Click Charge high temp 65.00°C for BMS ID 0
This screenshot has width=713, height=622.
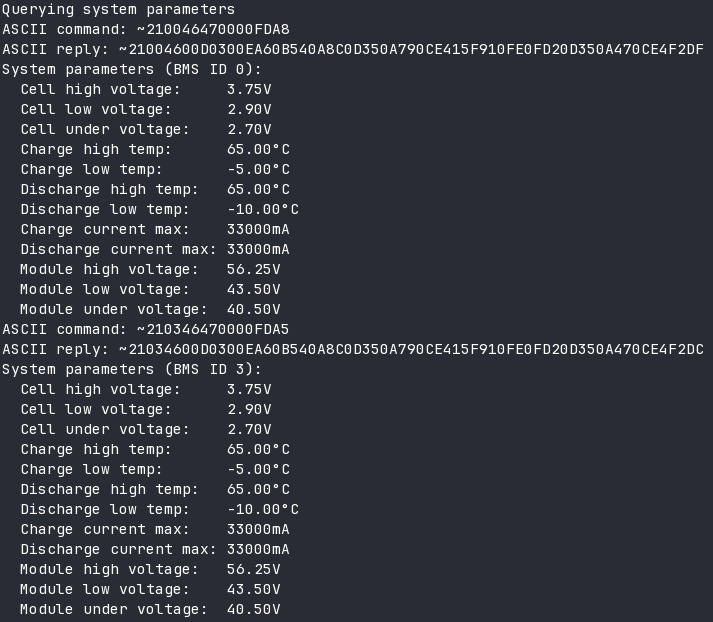pos(258,149)
